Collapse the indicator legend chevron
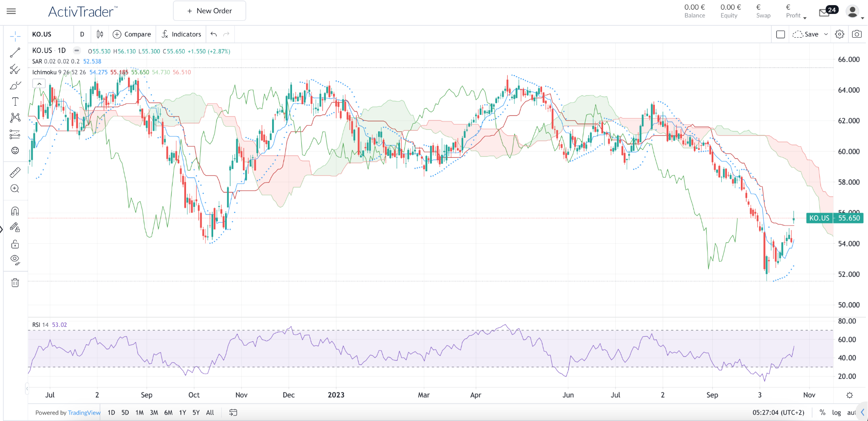Viewport: 868px width, 421px height. tap(39, 84)
